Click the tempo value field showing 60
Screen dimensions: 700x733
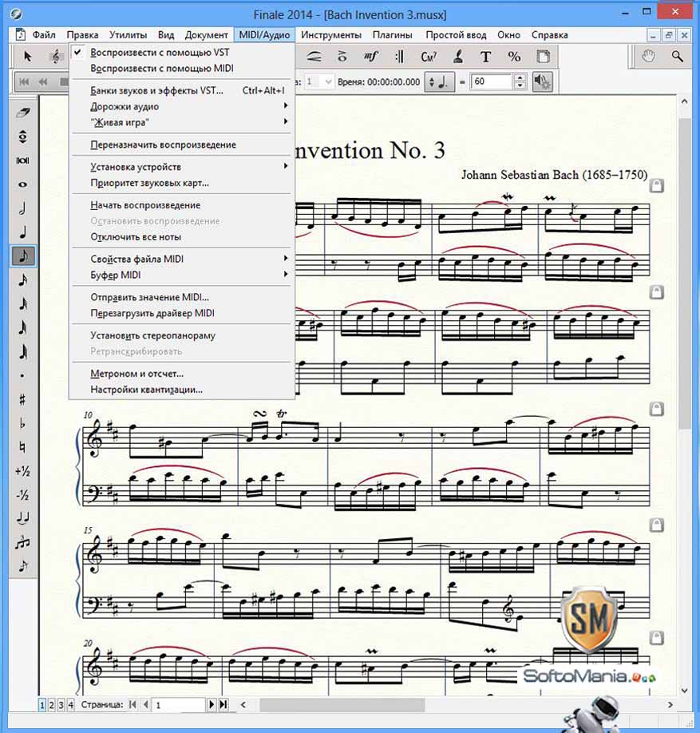pos(492,81)
